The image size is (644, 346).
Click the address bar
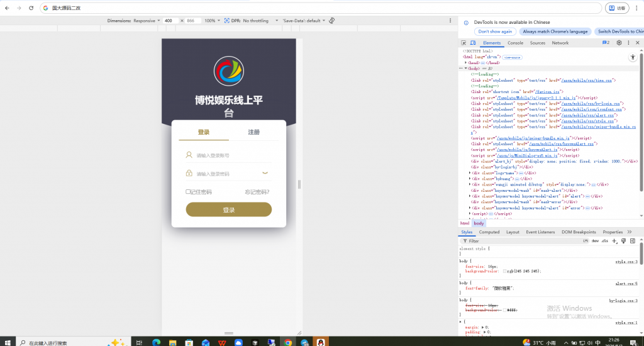point(320,8)
